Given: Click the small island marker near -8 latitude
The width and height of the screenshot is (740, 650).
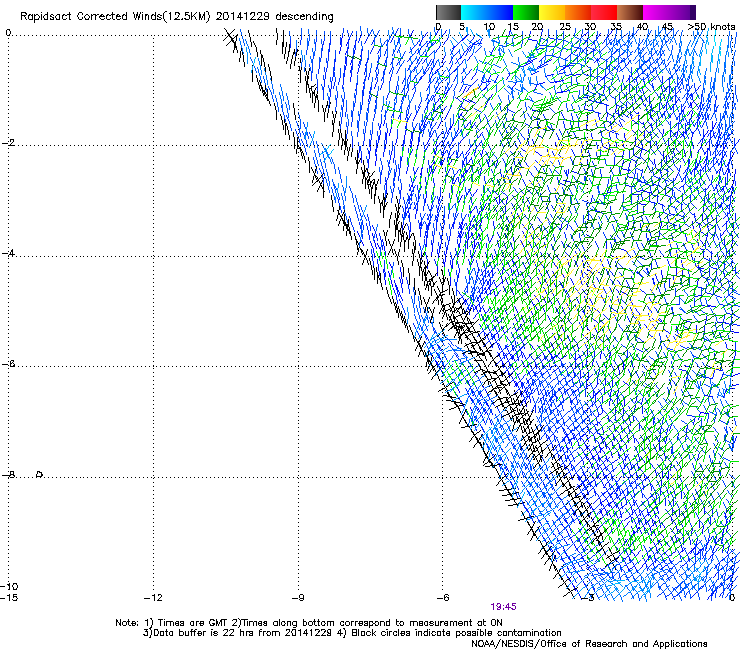Looking at the screenshot, I should (x=40, y=474).
